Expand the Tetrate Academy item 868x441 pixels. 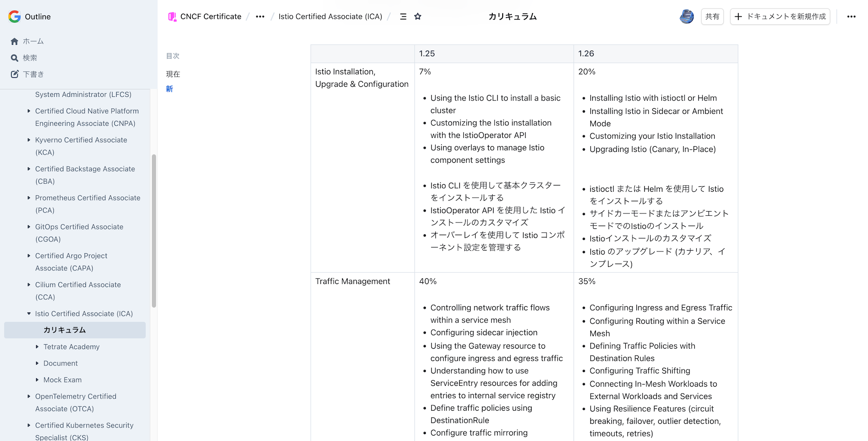coord(37,347)
